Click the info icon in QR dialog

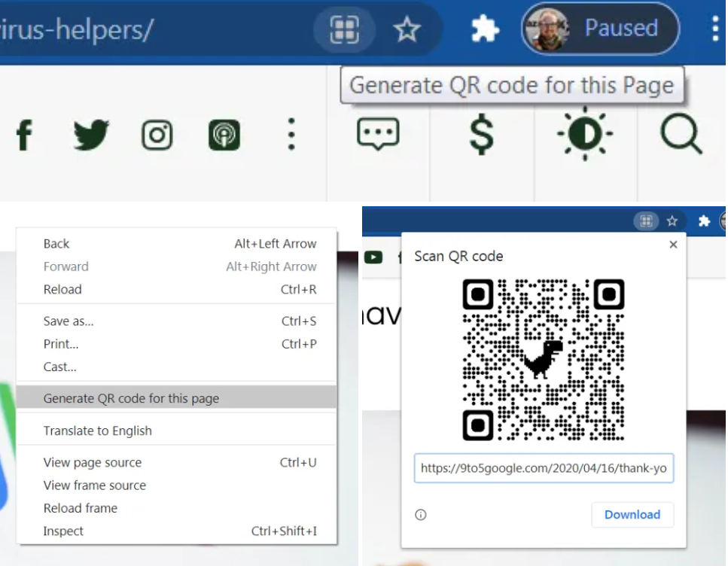[x=421, y=515]
